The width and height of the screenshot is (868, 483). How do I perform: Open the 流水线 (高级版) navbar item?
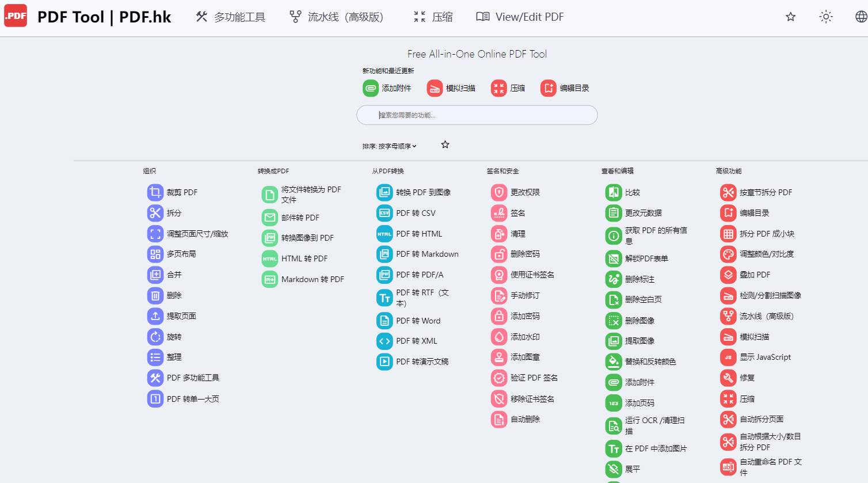337,17
